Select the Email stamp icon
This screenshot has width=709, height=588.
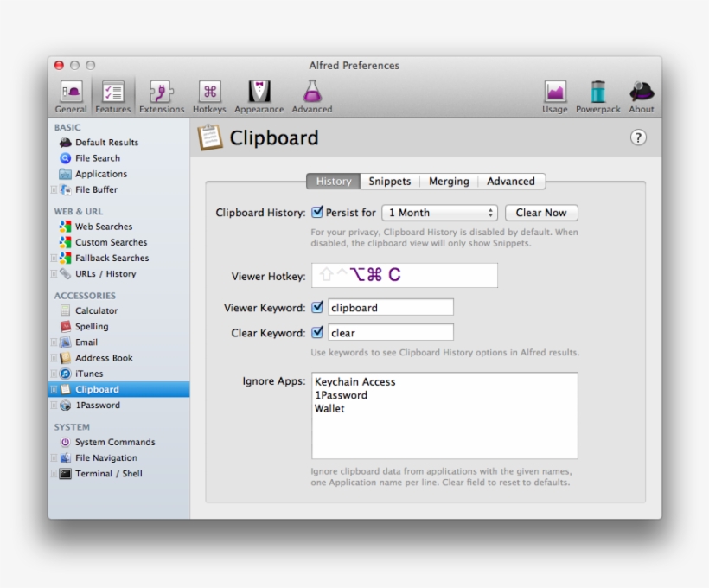pos(66,342)
